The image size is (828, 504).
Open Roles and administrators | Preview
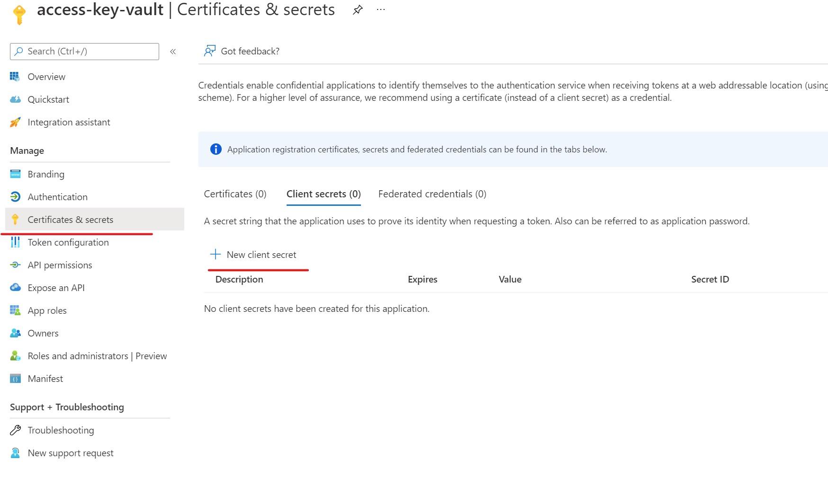tap(97, 356)
